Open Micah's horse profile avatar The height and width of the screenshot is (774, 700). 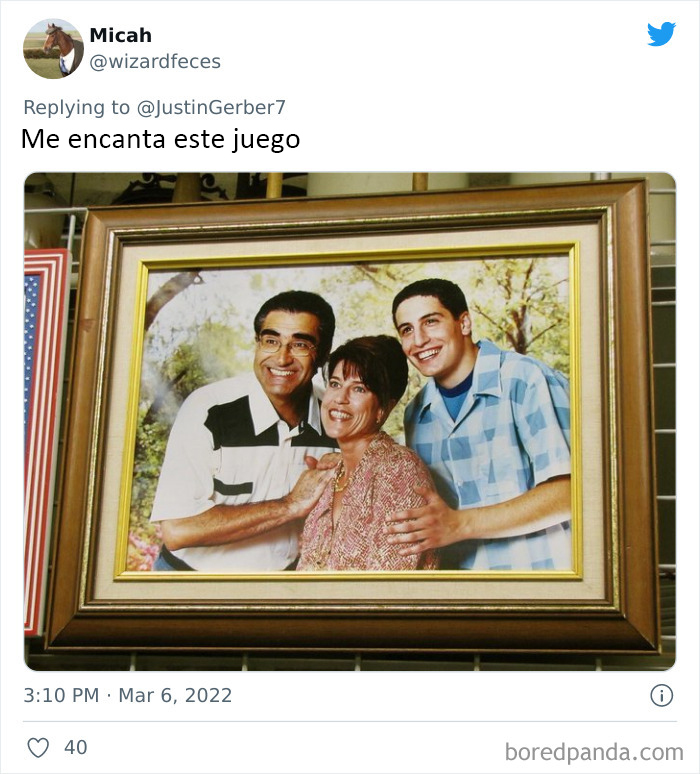tap(53, 48)
